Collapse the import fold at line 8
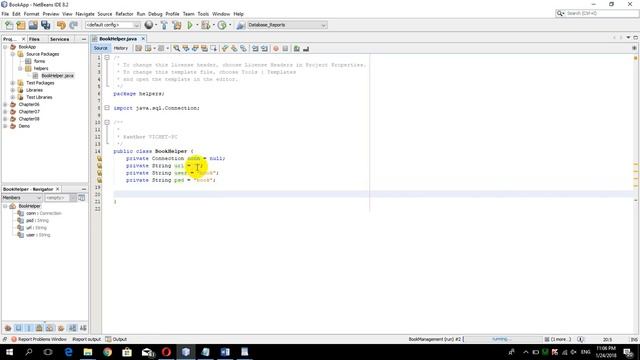The height and width of the screenshot is (360, 640). click(x=107, y=108)
